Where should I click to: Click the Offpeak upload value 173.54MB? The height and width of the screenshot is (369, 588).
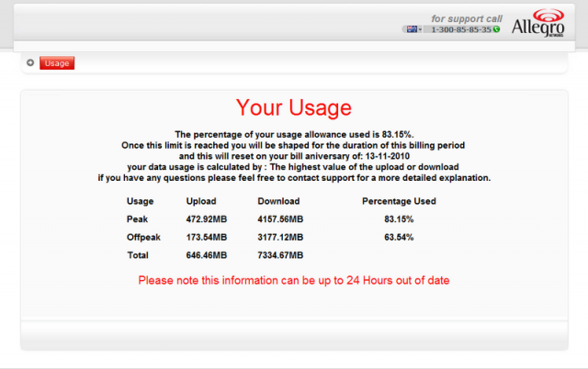(x=206, y=237)
